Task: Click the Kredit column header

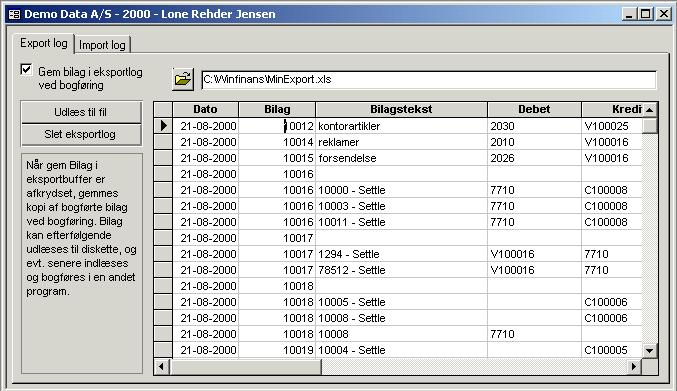Action: [x=612, y=109]
